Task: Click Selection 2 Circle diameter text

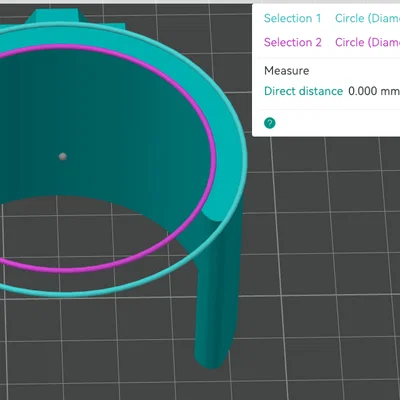Action: tap(367, 42)
